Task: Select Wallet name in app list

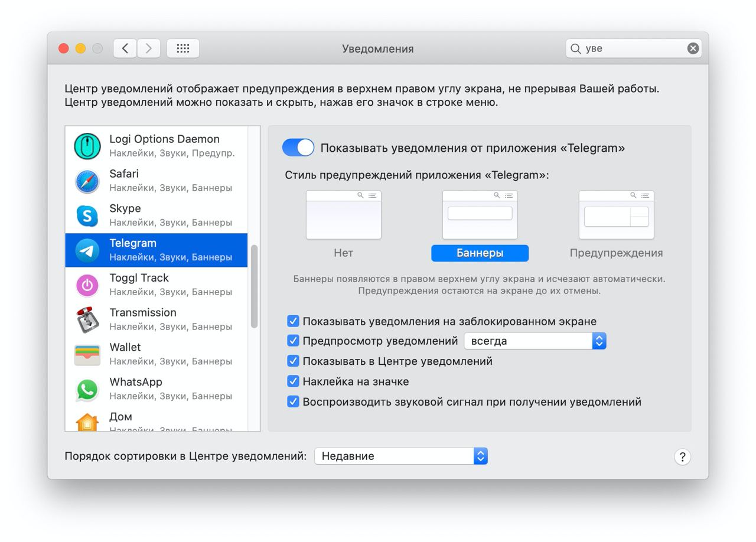Action: pos(125,347)
